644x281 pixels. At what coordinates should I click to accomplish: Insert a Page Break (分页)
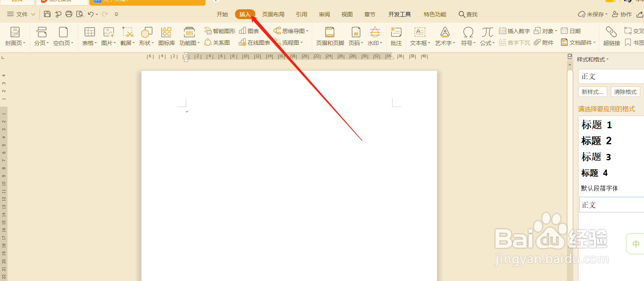point(41,37)
